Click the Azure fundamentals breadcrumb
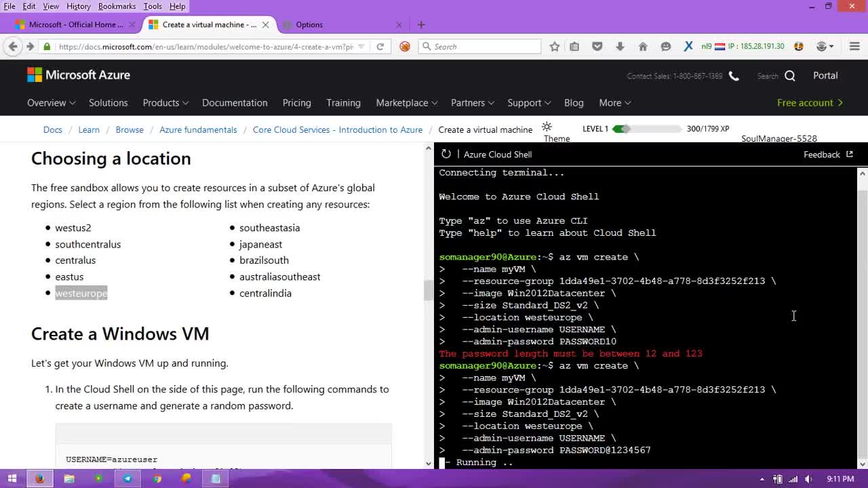Screen dimensions: 868x488 198,129
